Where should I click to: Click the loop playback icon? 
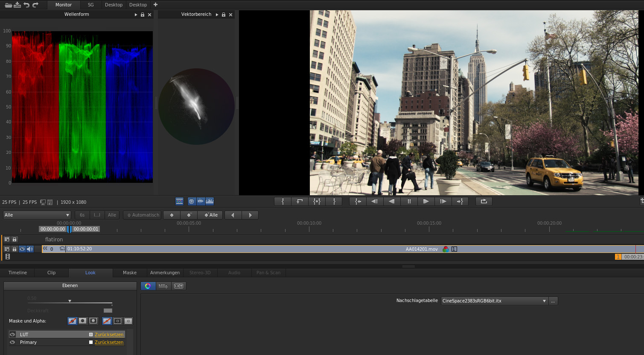(x=484, y=201)
